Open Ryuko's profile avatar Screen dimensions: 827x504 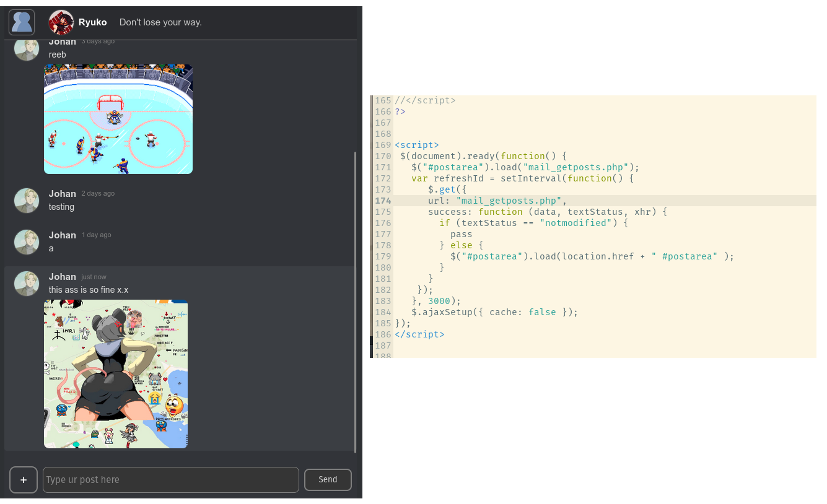tap(61, 22)
